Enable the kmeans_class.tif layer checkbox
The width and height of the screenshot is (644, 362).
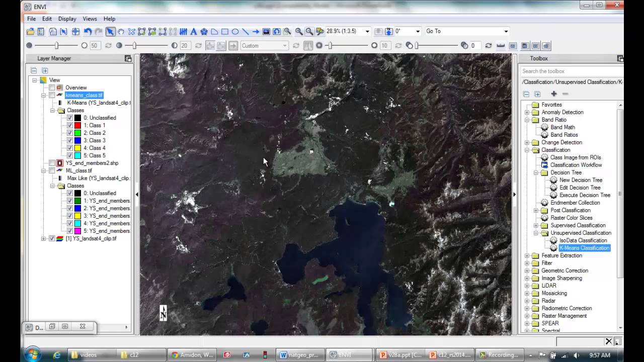point(52,95)
